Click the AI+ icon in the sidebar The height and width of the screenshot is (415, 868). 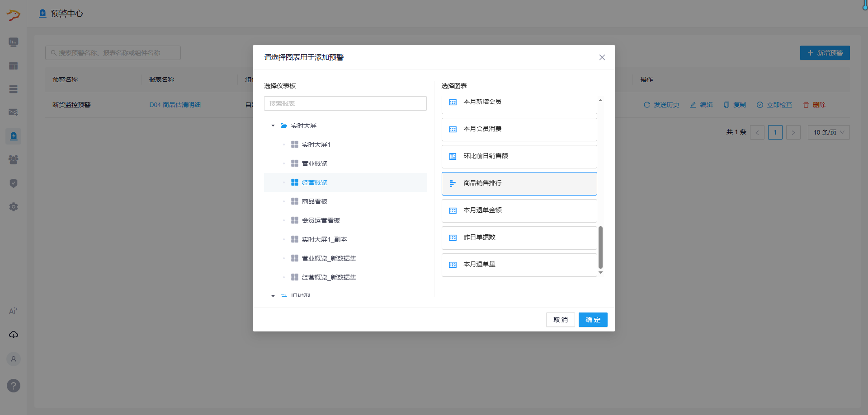pyautogui.click(x=13, y=311)
